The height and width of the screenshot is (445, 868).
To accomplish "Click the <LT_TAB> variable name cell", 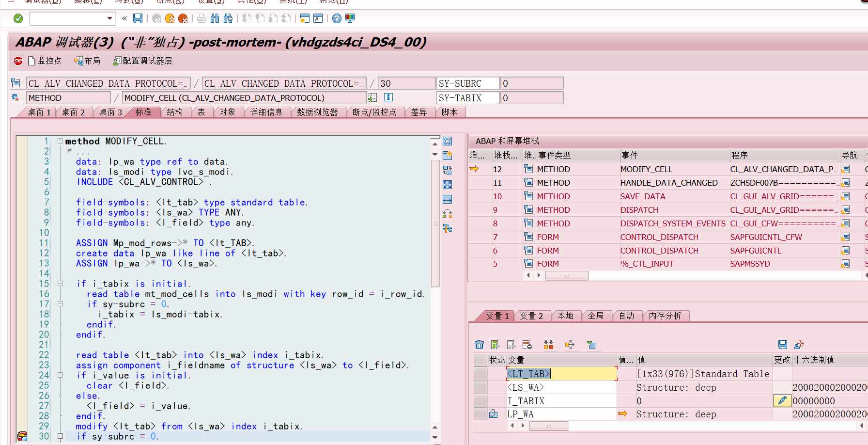I will [561, 374].
